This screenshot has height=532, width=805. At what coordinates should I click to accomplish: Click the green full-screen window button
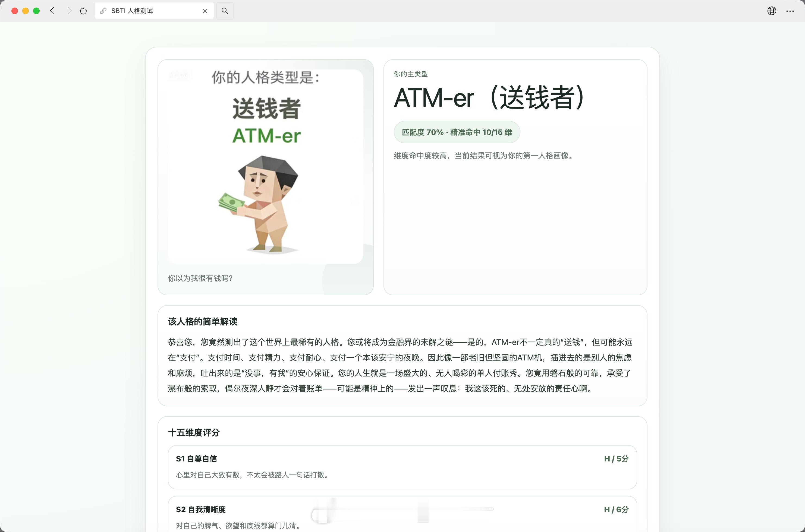pos(36,11)
